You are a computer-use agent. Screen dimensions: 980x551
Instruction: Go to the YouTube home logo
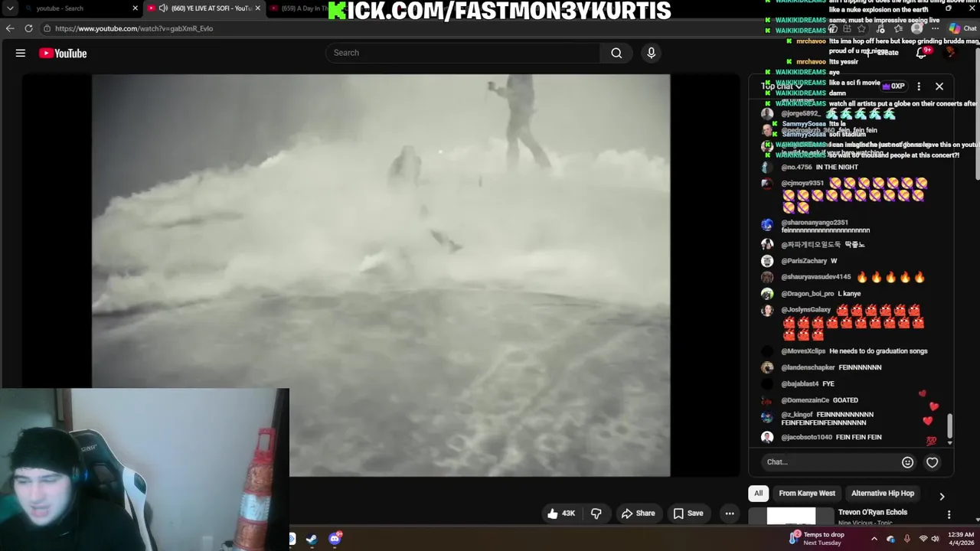pos(63,53)
